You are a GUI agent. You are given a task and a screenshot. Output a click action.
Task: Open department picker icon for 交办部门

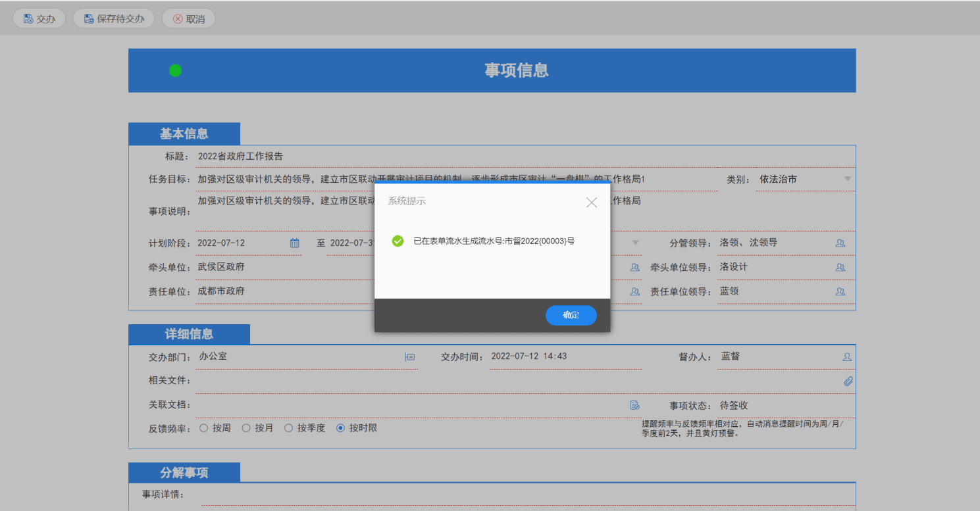410,357
